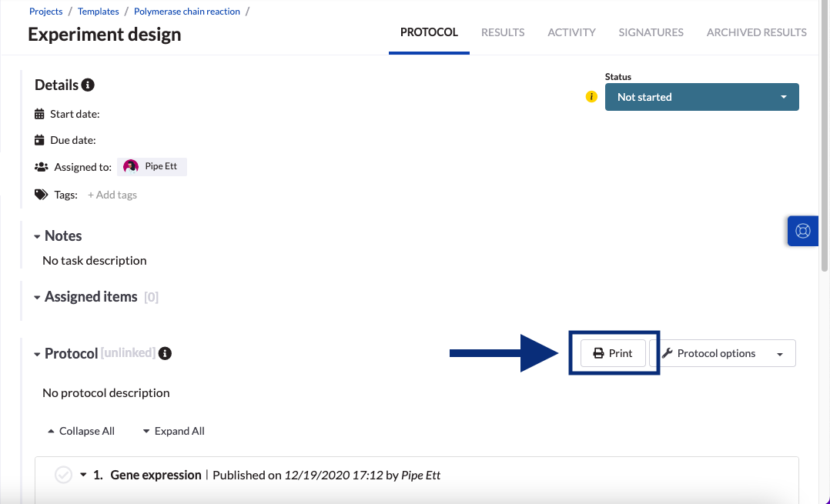Viewport: 830px width, 504px height.
Task: Click the Add tags field
Action: (112, 195)
